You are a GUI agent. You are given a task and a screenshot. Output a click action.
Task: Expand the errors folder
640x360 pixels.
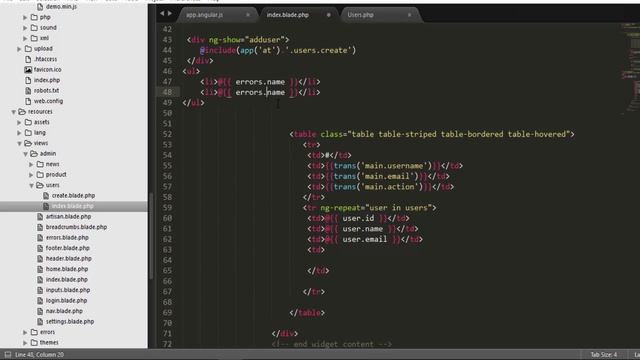(25, 333)
